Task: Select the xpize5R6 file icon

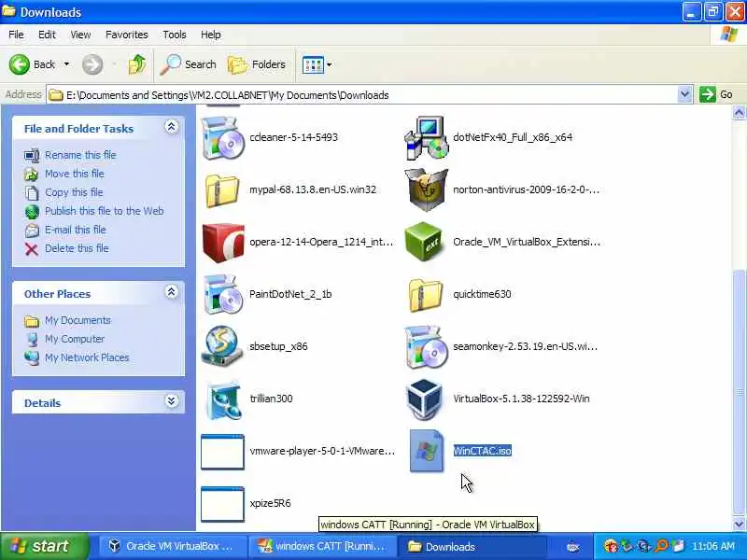Action: (x=222, y=504)
